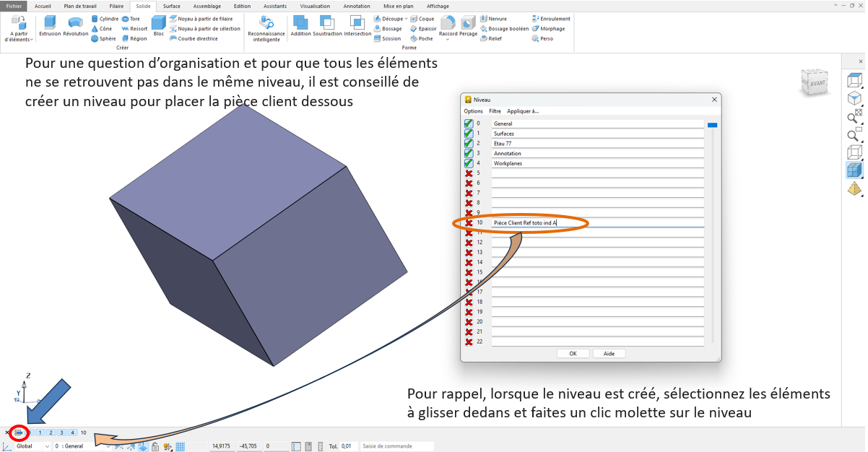Toggle visibility of level 2 Etau 77
The width and height of the screenshot is (868, 452).
[x=469, y=144]
